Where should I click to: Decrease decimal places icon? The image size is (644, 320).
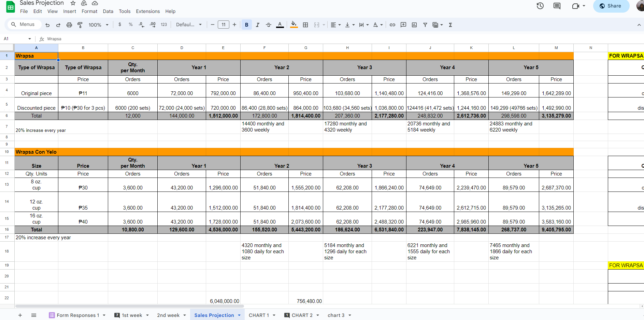point(142,25)
